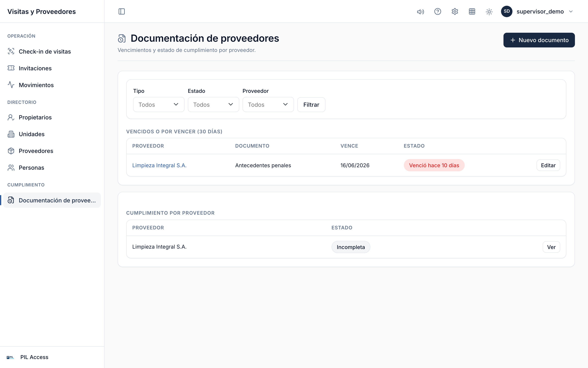Click the 16/06/2026 date cell
The width and height of the screenshot is (588, 368).
355,165
